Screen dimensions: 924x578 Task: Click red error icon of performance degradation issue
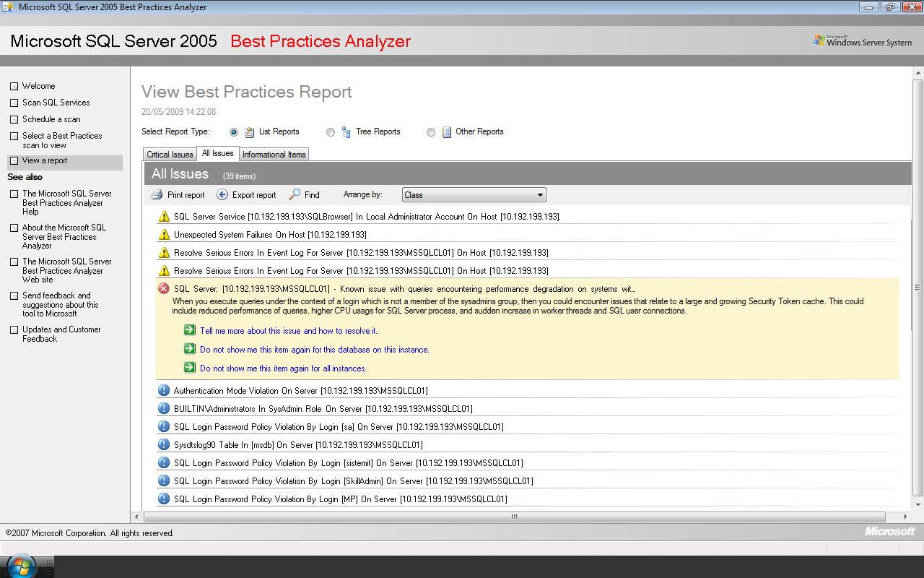coord(164,288)
